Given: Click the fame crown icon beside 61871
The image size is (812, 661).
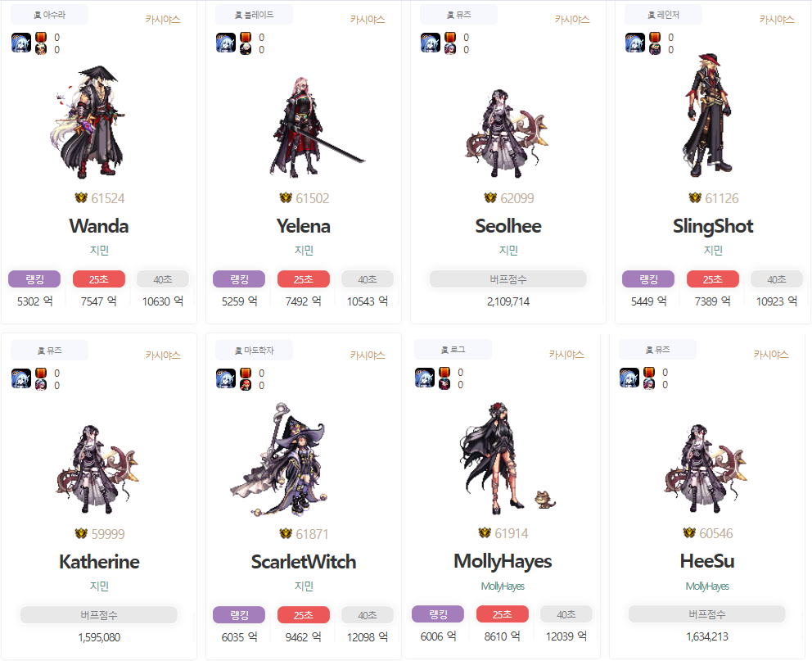Looking at the screenshot, I should pos(286,533).
